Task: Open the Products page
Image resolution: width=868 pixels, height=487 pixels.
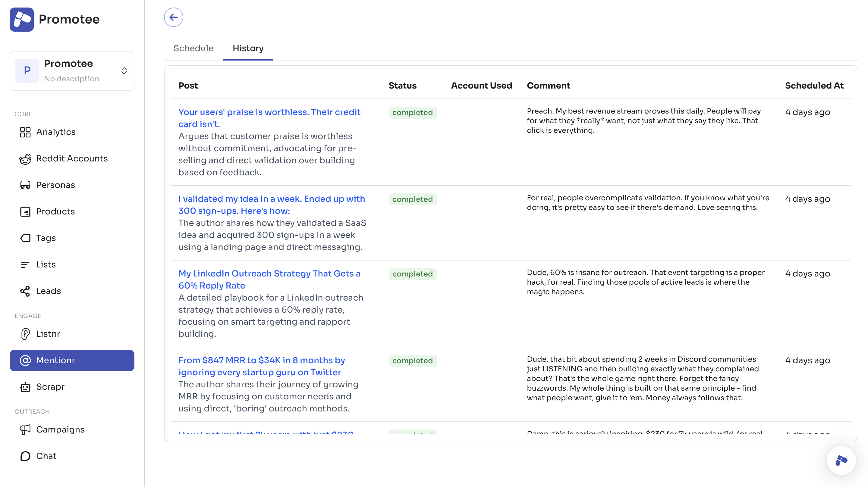Action: [55, 211]
